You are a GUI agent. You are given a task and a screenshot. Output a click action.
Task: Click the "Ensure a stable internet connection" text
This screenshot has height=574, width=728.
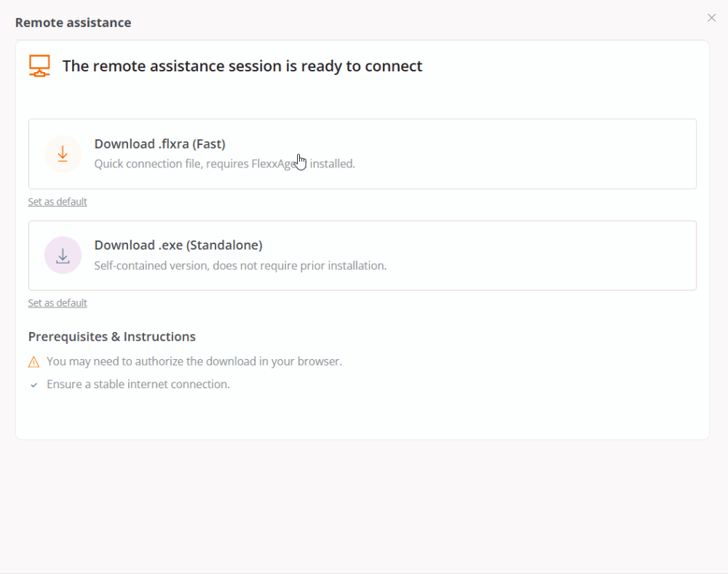(138, 385)
